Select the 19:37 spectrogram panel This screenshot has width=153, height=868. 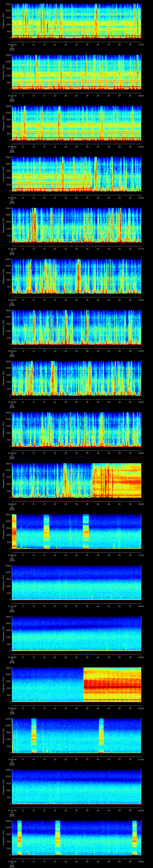coord(77,72)
